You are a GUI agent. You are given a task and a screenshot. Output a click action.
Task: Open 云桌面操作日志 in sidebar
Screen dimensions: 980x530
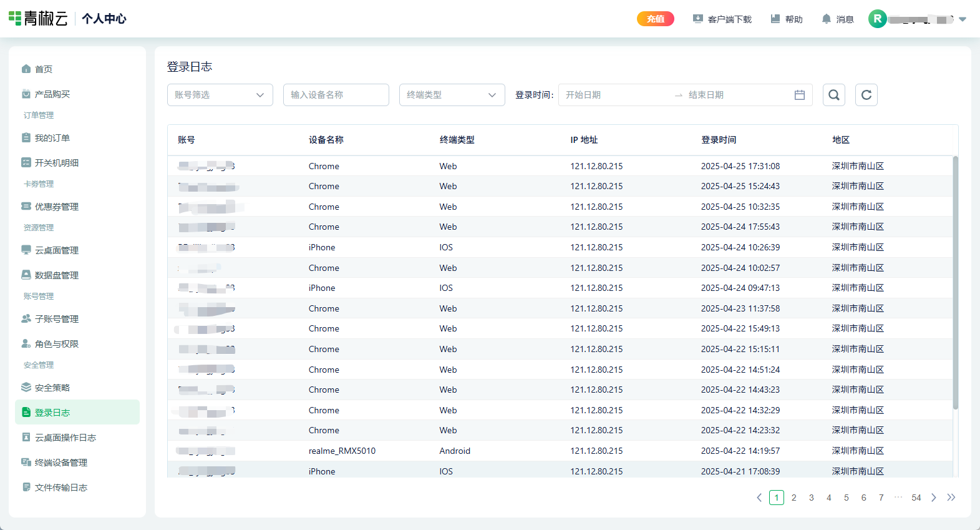pyautogui.click(x=77, y=437)
